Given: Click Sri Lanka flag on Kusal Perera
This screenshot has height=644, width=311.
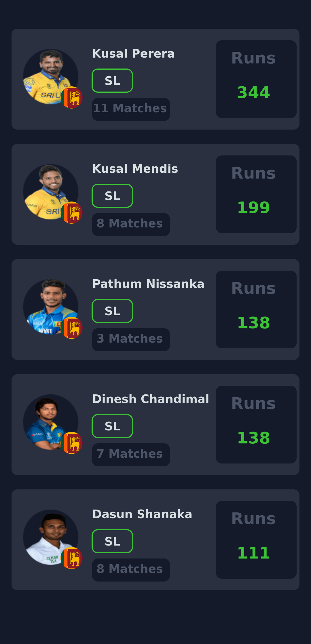Looking at the screenshot, I should 72,98.
